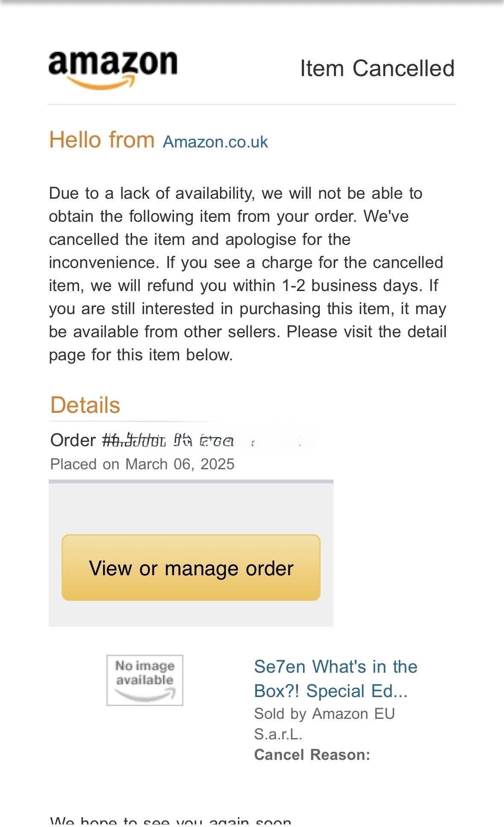The height and width of the screenshot is (827, 504).
Task: Click the word Order before the number
Action: (73, 440)
